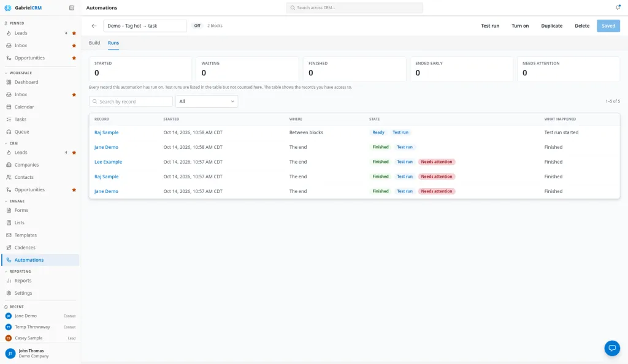Click Lee Example Needs attention badge
The image size is (628, 364).
[x=437, y=162]
